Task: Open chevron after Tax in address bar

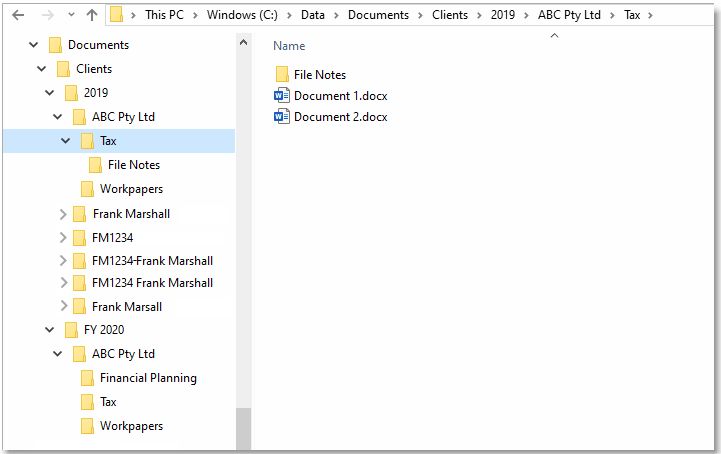Action: coord(650,15)
